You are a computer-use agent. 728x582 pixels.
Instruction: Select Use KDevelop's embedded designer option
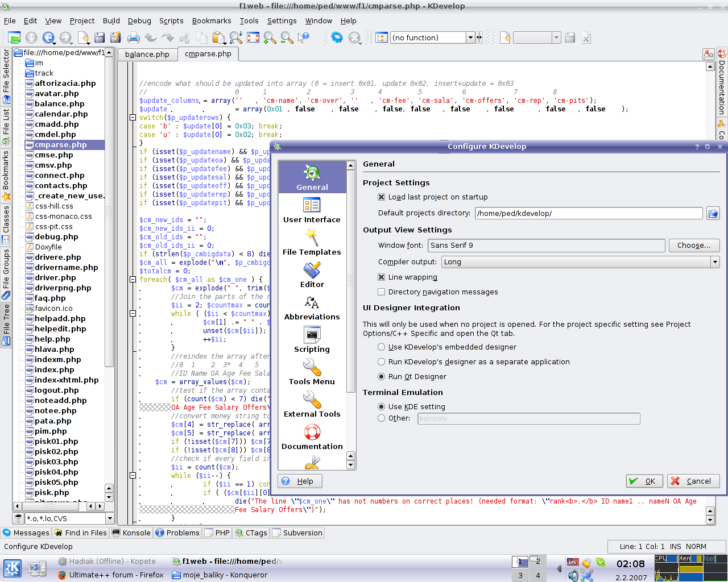pyautogui.click(x=382, y=347)
